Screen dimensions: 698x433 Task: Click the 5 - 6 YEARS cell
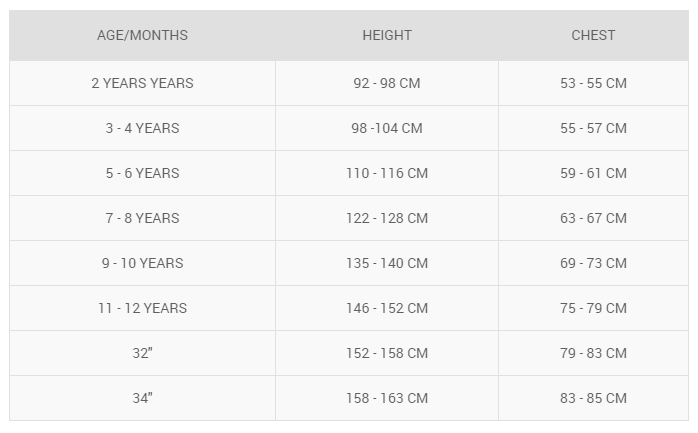pos(142,173)
